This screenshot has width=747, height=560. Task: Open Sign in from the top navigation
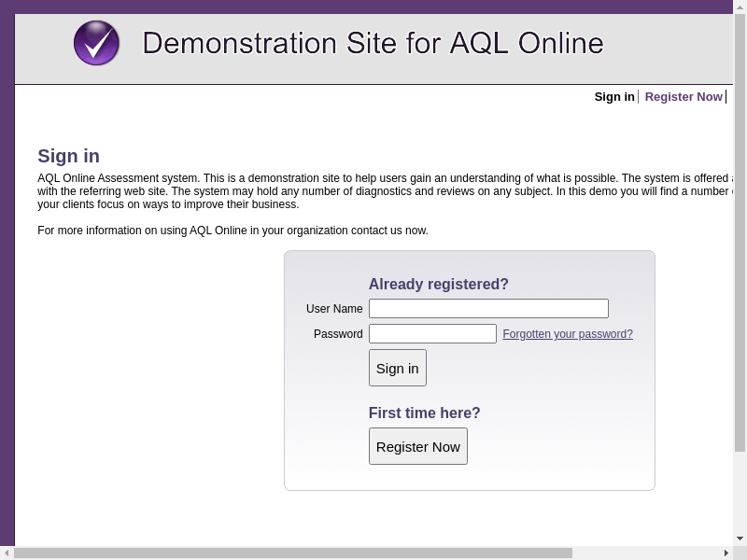(613, 97)
